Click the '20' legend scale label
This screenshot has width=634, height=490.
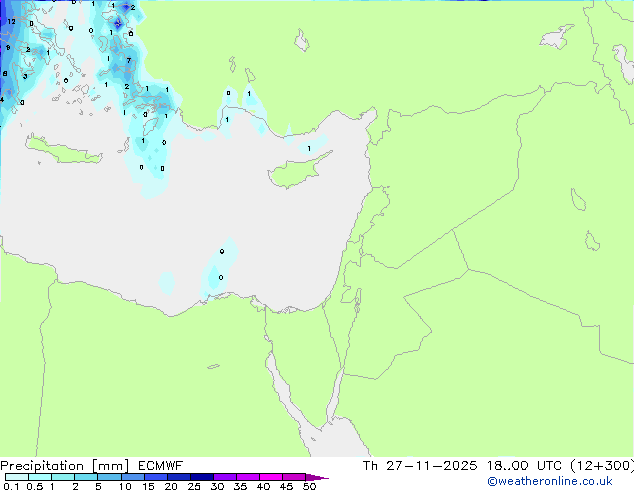[171, 486]
